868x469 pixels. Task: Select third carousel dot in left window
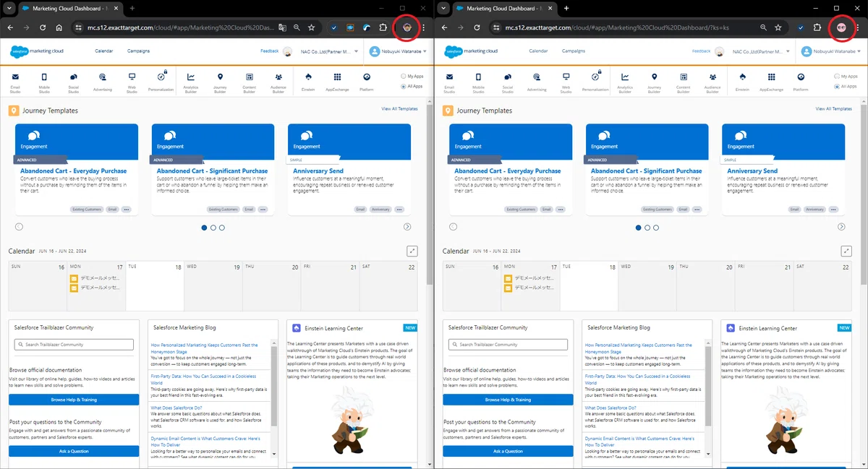[222, 228]
